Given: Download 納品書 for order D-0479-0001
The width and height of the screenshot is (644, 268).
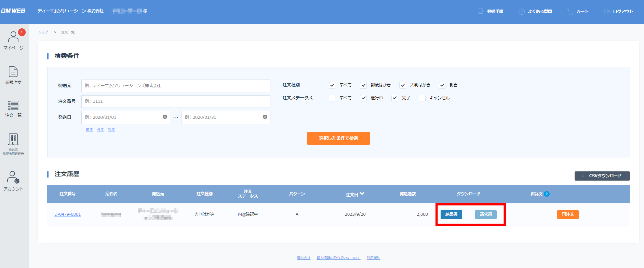Looking at the screenshot, I should [451, 214].
